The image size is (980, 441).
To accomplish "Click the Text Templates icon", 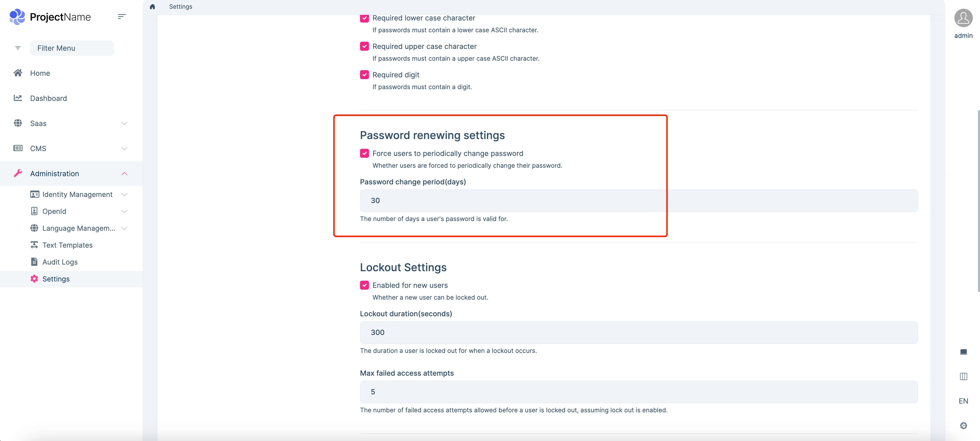I will pyautogui.click(x=34, y=245).
